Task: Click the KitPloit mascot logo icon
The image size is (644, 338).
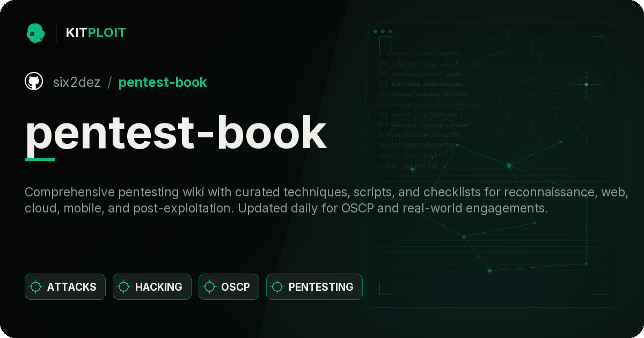Action: point(35,33)
